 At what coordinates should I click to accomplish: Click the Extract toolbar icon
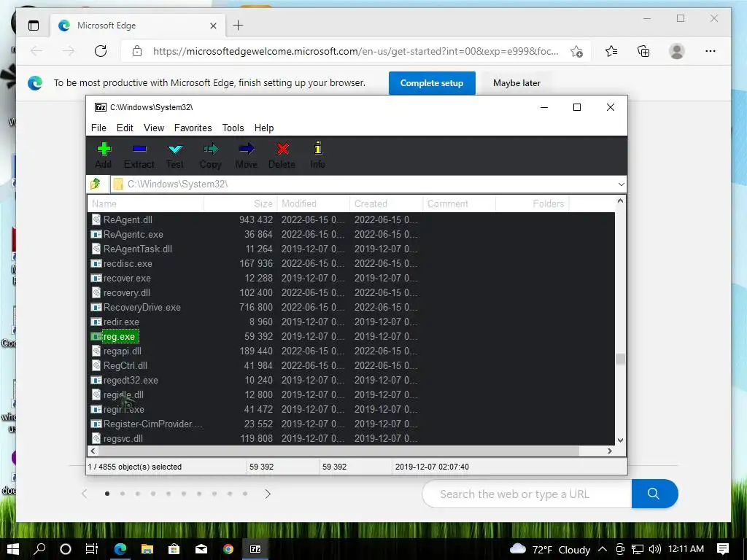click(139, 155)
